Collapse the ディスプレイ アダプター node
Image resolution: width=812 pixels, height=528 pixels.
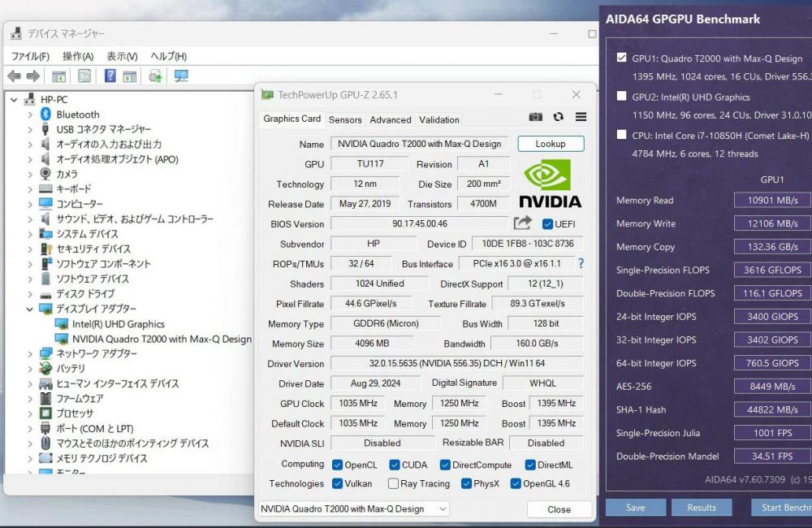(29, 309)
